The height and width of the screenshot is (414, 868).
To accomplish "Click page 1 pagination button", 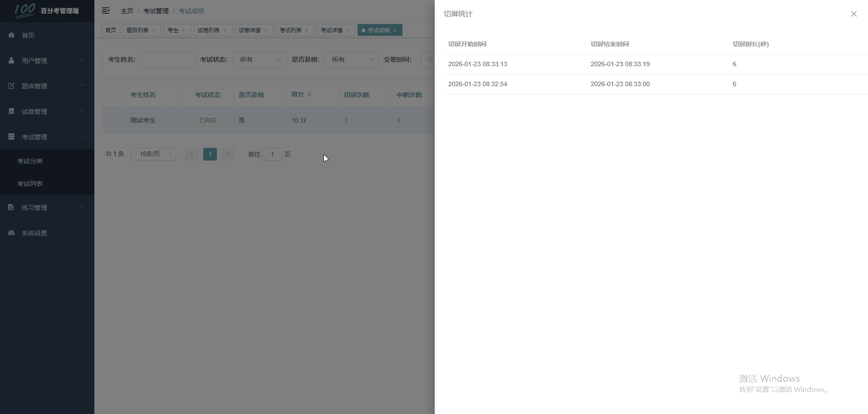I will pos(210,154).
